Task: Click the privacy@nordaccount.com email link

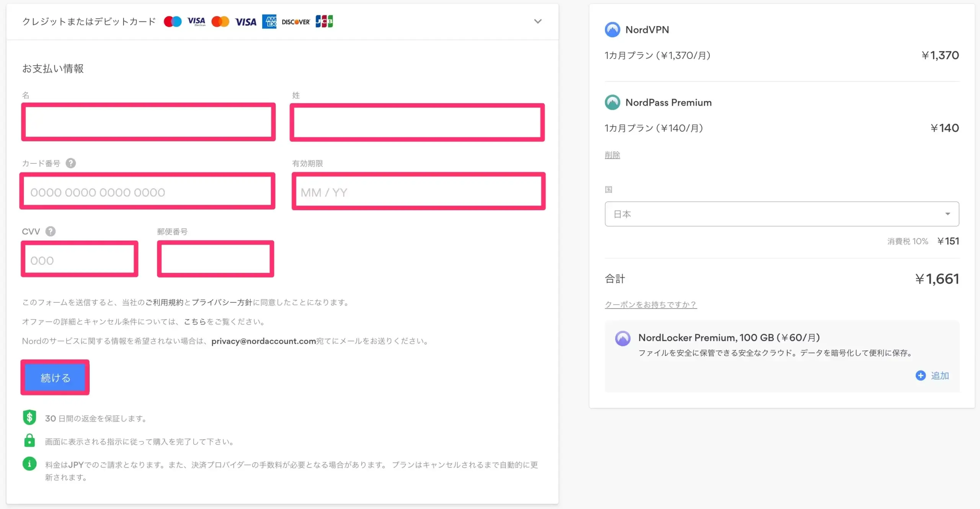Action: pyautogui.click(x=264, y=341)
